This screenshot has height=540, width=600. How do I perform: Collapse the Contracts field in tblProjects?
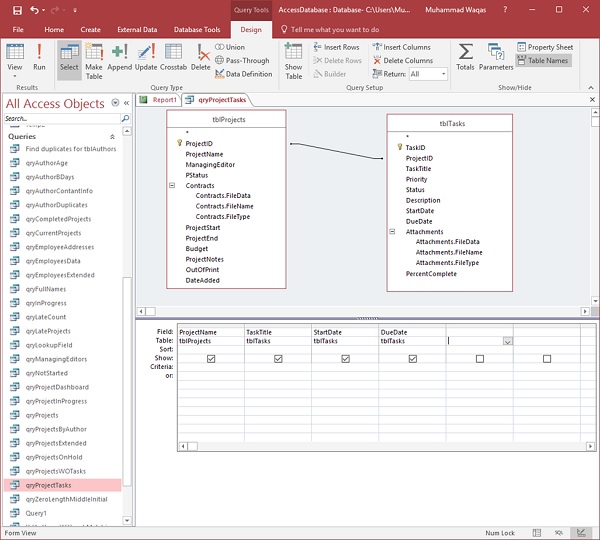pos(172,186)
